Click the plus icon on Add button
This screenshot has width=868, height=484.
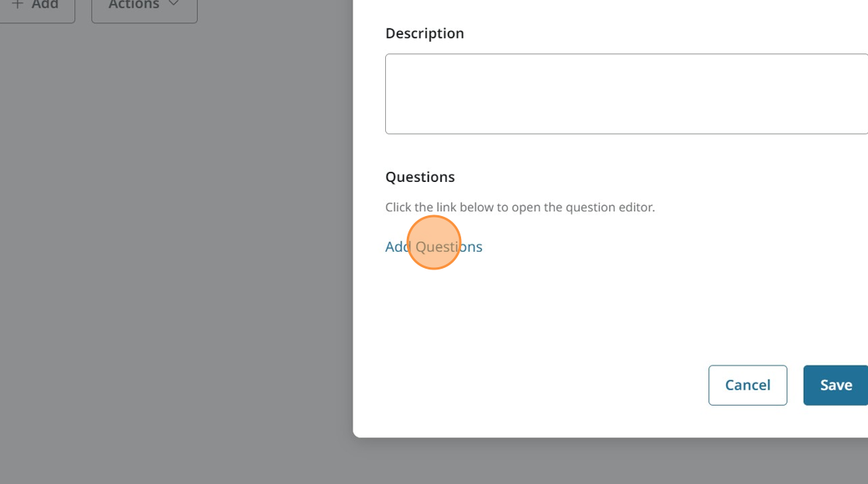click(x=18, y=5)
